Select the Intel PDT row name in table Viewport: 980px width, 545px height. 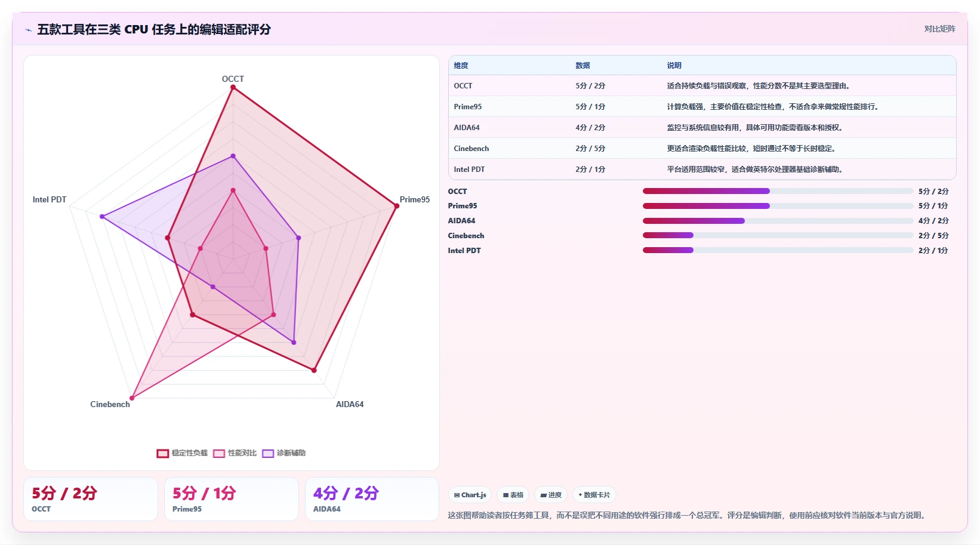pos(469,170)
